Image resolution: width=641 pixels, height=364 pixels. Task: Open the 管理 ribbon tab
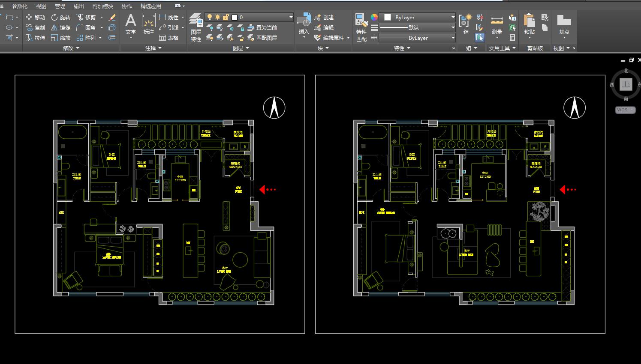(x=60, y=6)
